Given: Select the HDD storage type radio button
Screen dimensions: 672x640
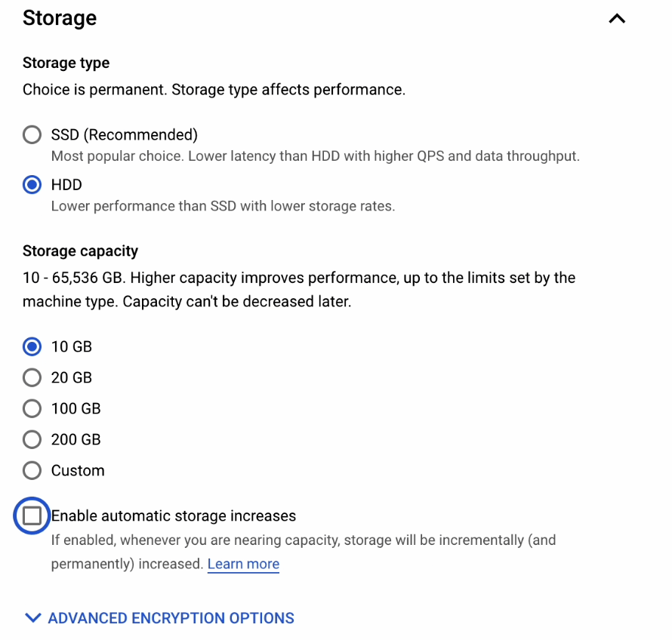Looking at the screenshot, I should (32, 185).
